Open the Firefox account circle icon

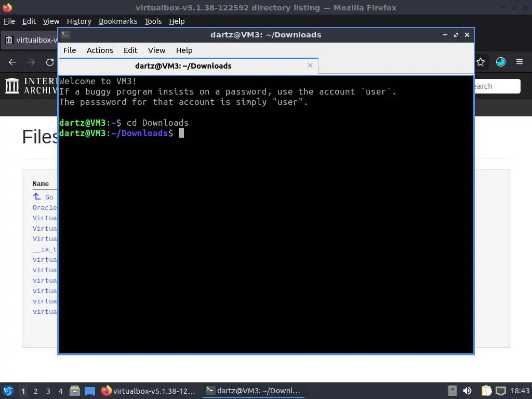tap(500, 62)
